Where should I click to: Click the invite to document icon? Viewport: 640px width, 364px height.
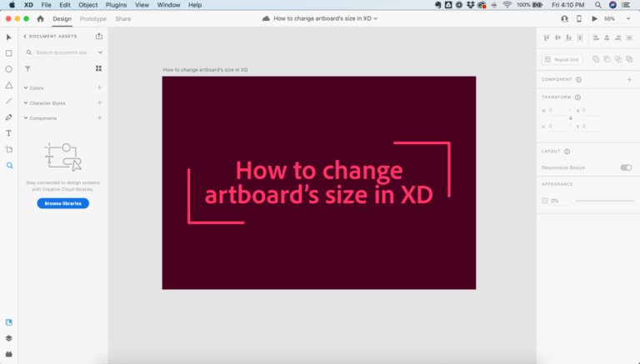pyautogui.click(x=564, y=19)
